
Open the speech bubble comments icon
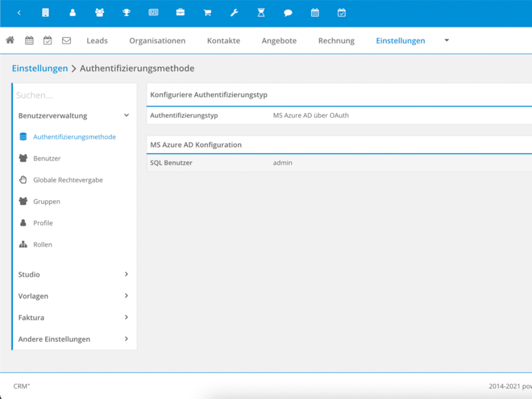pyautogui.click(x=288, y=13)
